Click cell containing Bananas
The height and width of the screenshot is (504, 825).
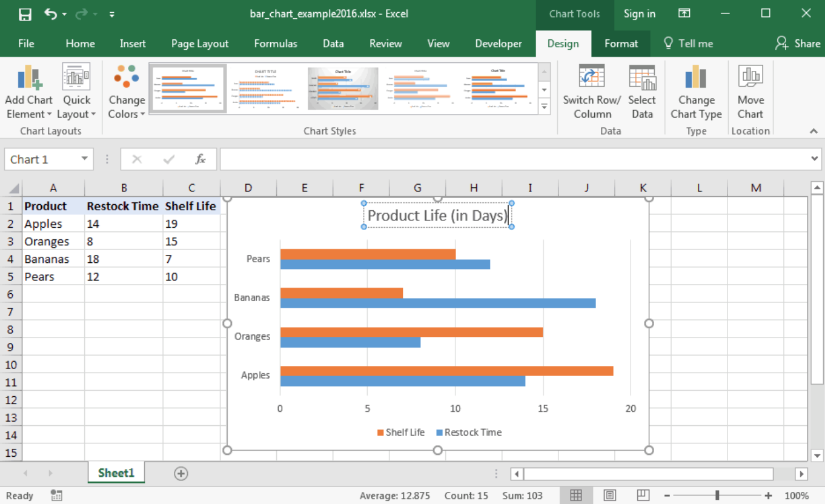pos(53,259)
